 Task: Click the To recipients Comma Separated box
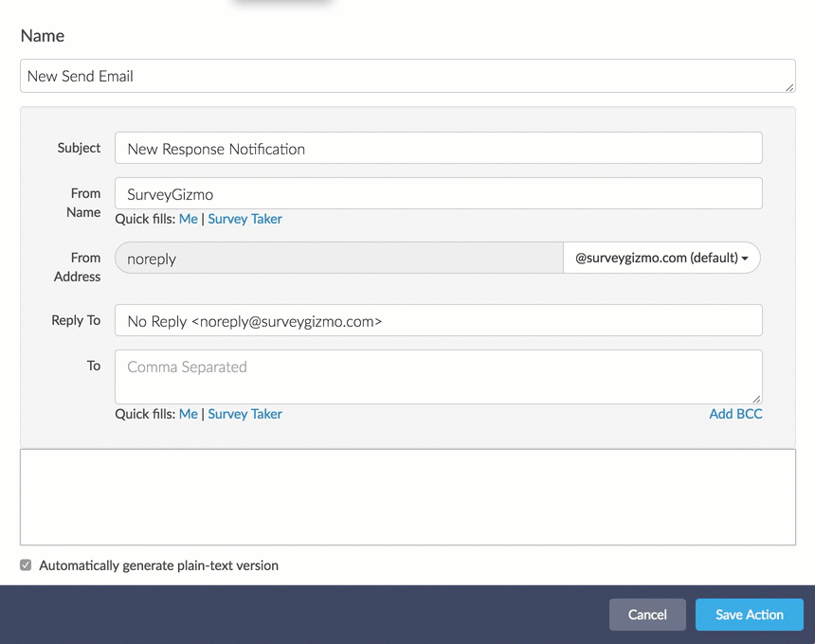coord(438,376)
